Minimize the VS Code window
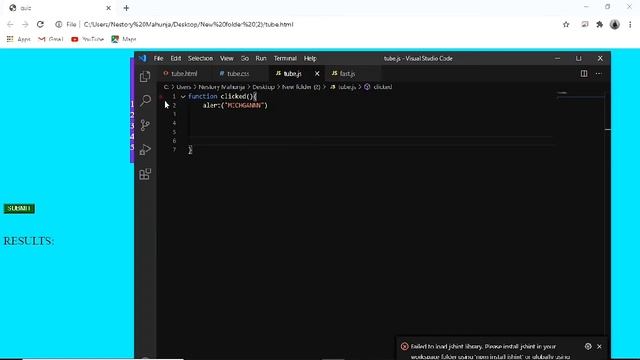The width and height of the screenshot is (640, 360). pyautogui.click(x=558, y=58)
